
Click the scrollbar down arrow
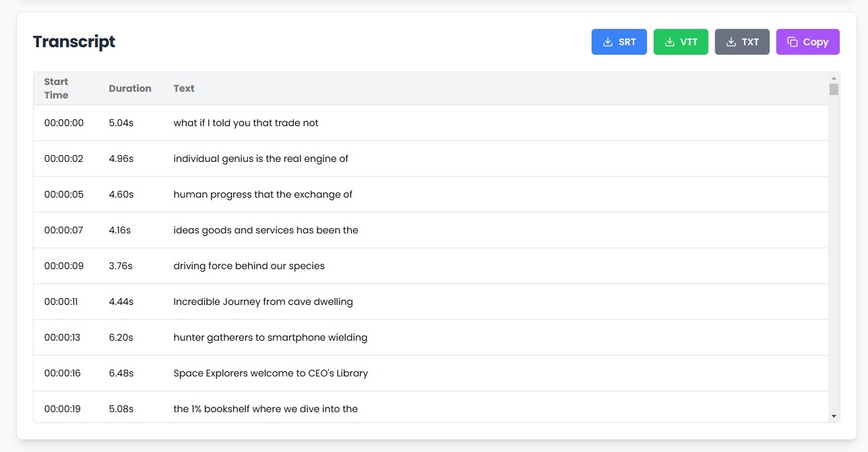coord(834,416)
